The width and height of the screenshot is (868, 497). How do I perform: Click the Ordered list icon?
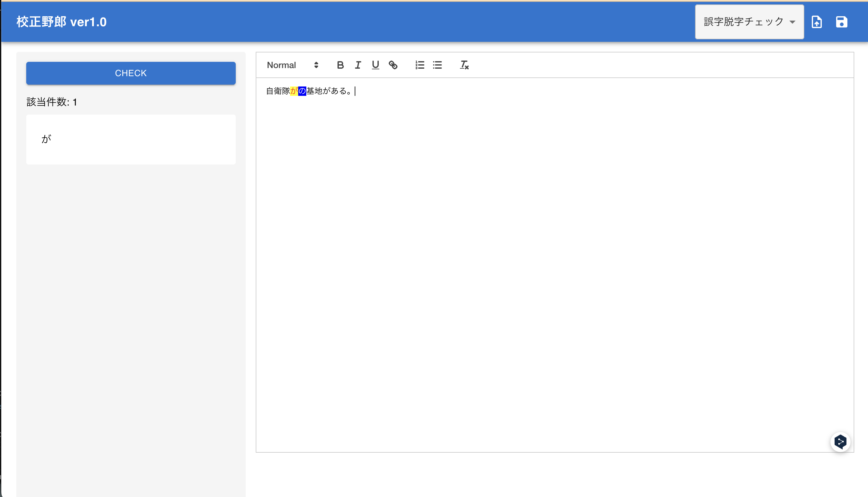420,64
